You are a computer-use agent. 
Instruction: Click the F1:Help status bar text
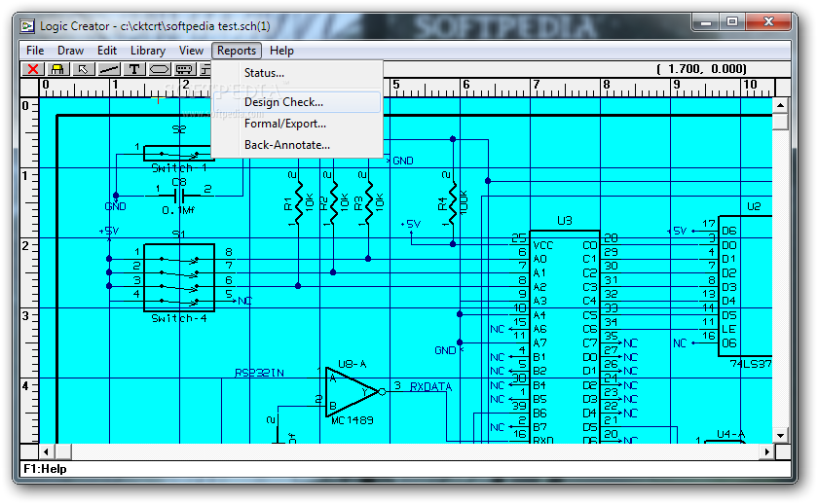(x=45, y=469)
